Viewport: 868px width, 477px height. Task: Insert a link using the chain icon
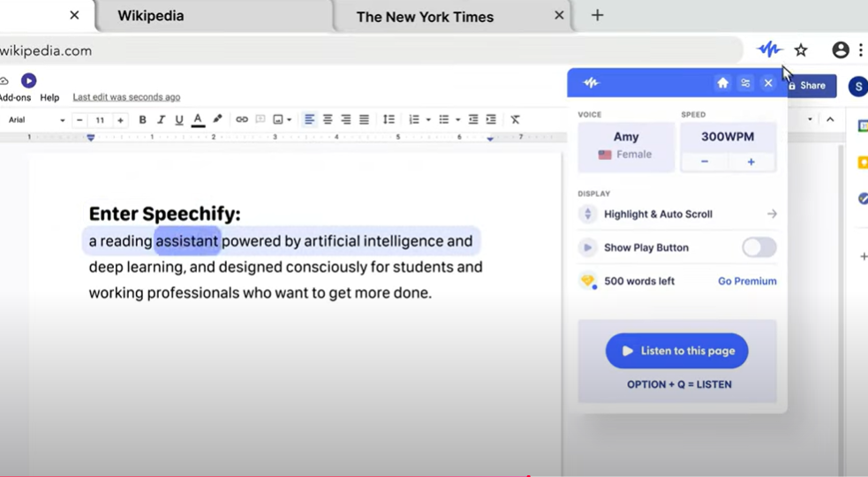coord(241,120)
